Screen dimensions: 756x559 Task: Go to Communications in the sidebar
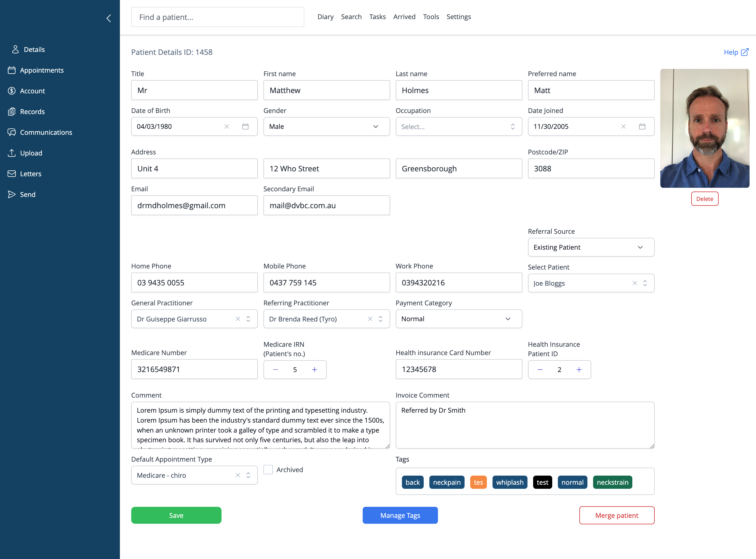click(46, 132)
